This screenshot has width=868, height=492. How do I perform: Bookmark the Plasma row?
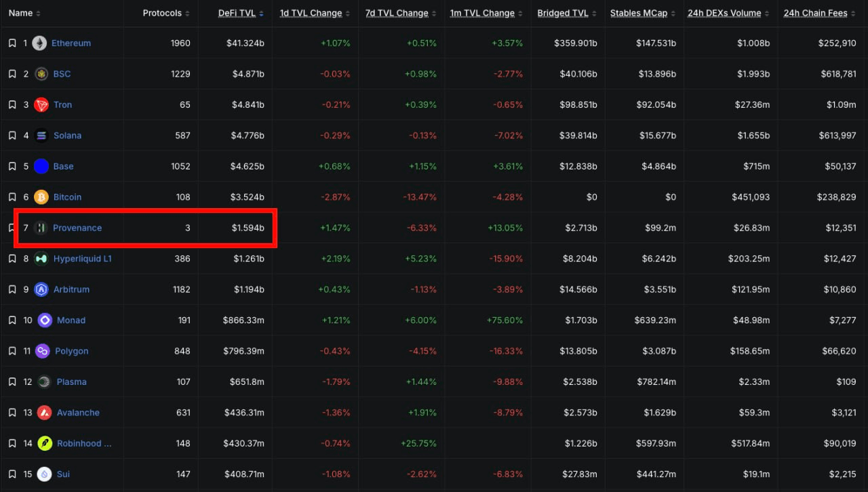click(x=12, y=382)
